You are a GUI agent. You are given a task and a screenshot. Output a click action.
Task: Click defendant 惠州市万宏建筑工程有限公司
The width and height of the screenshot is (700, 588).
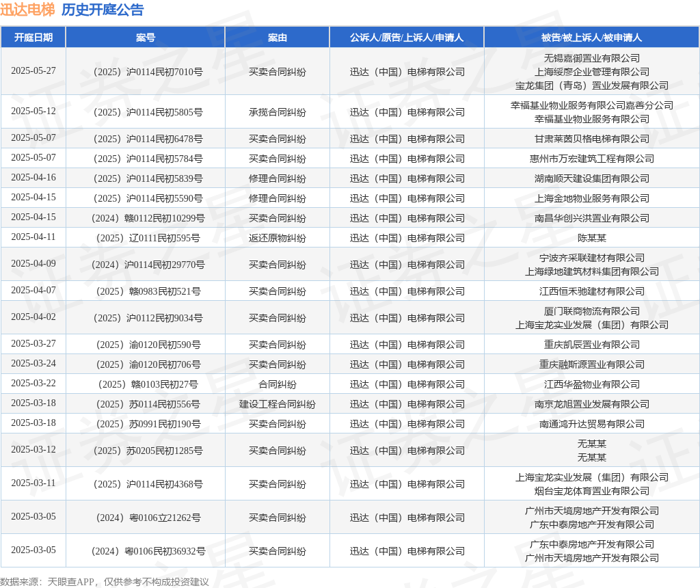pyautogui.click(x=591, y=159)
